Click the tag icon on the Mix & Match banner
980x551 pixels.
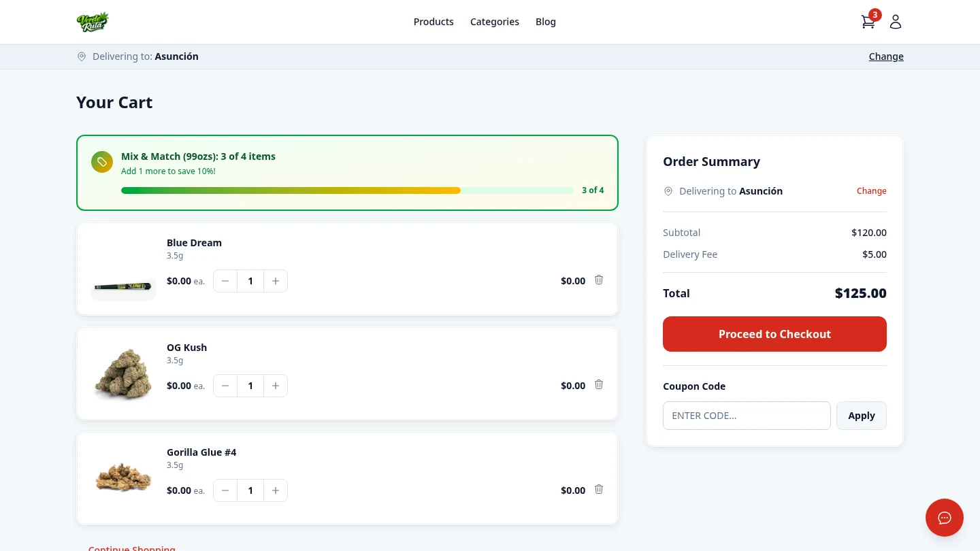[102, 162]
